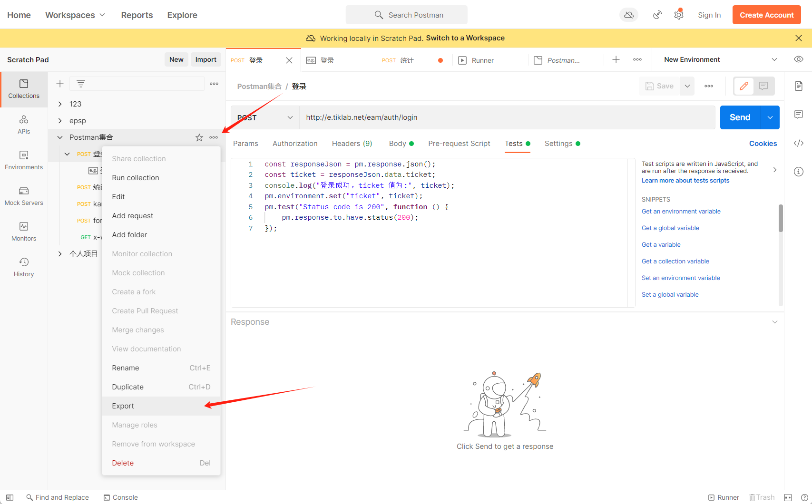Open the Mock Servers sidebar panel

click(x=24, y=196)
